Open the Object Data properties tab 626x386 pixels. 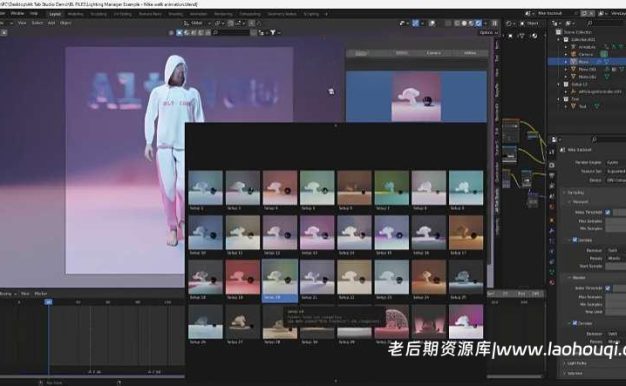[552, 272]
